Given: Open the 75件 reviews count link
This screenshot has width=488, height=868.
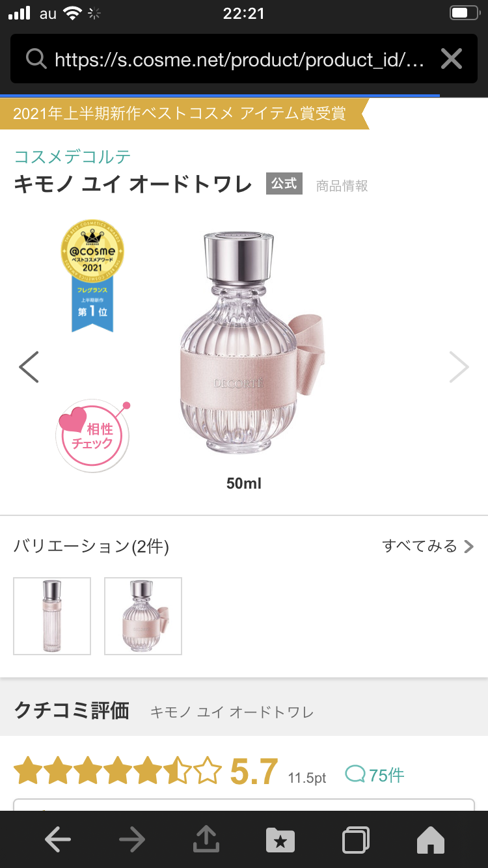Looking at the screenshot, I should point(375,774).
